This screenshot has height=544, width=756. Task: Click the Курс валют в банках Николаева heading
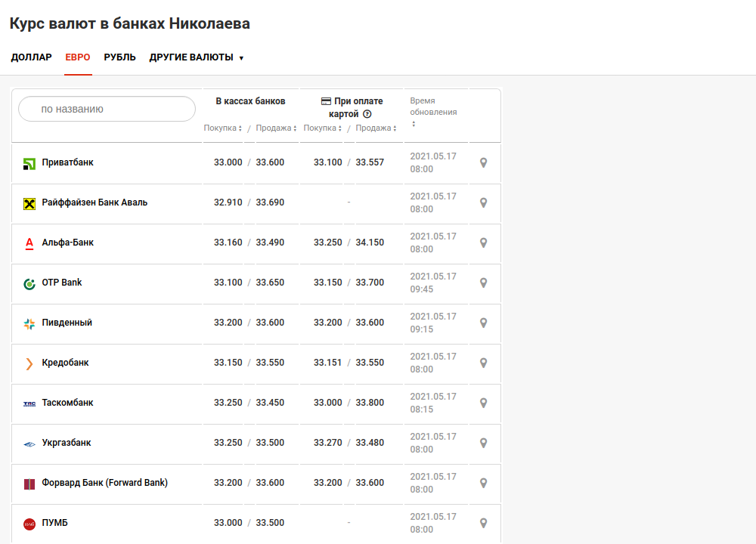tap(130, 23)
